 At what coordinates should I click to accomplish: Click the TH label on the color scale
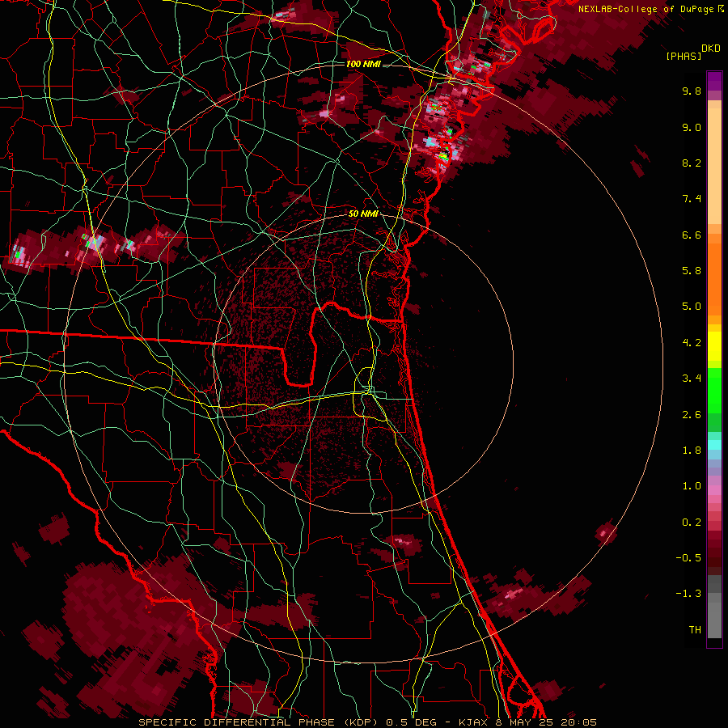(x=695, y=629)
